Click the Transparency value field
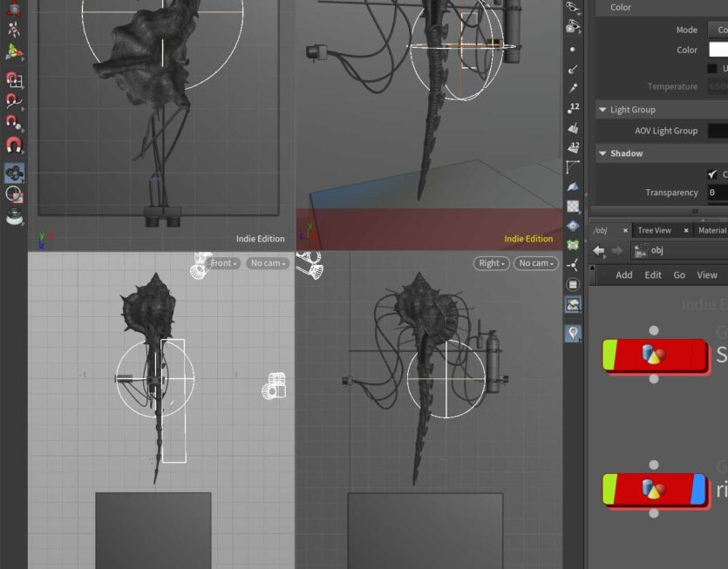This screenshot has height=569, width=728. pyautogui.click(x=717, y=193)
